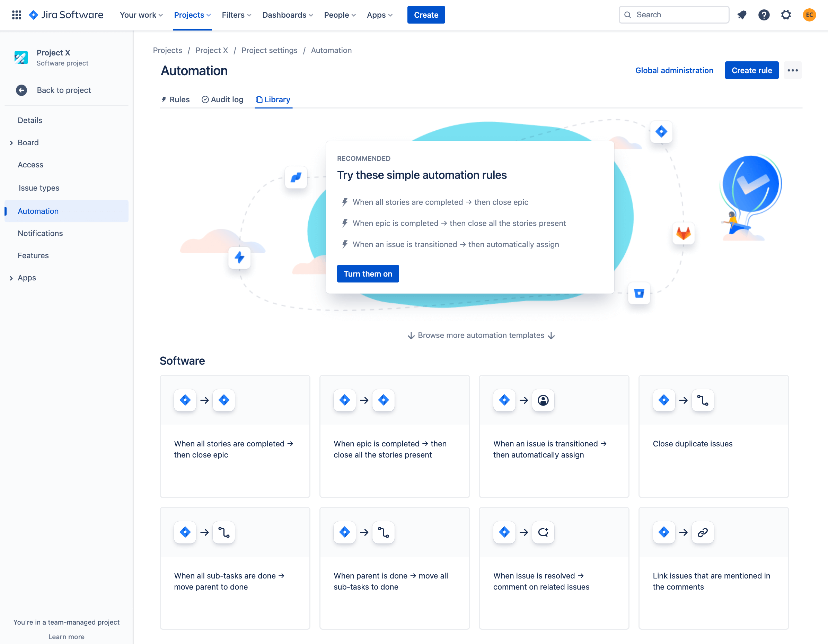The image size is (828, 644).
Task: Click the Search input field
Action: pyautogui.click(x=673, y=15)
